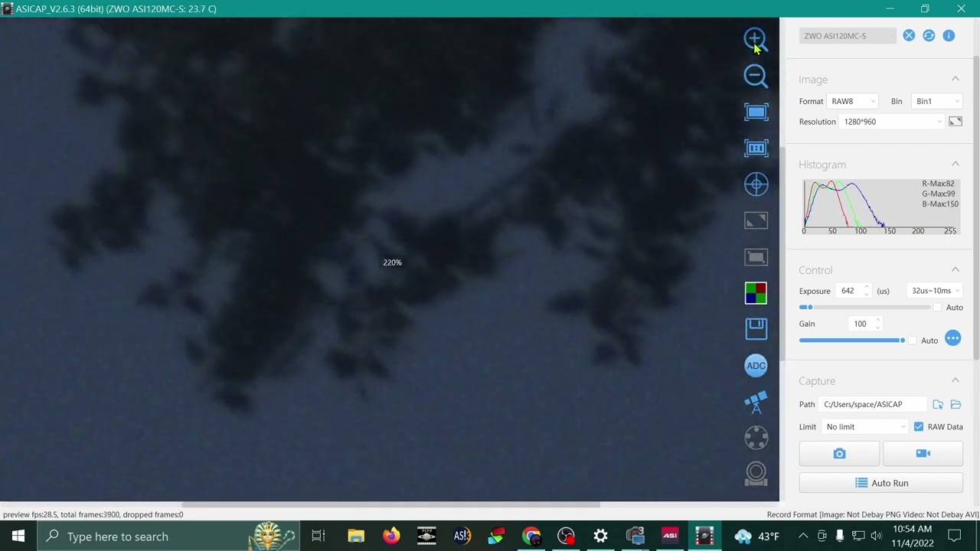The image size is (980, 551).
Task: Click the preview fps status text
Action: point(93,514)
